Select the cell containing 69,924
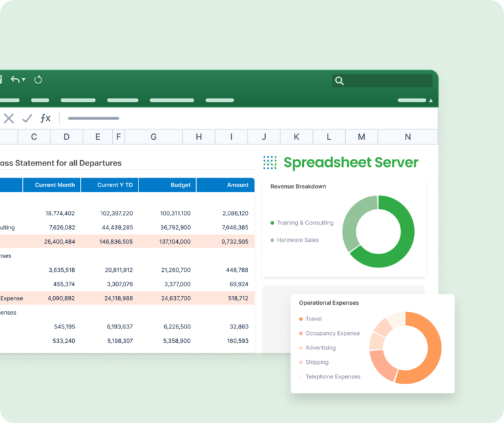 coord(239,284)
